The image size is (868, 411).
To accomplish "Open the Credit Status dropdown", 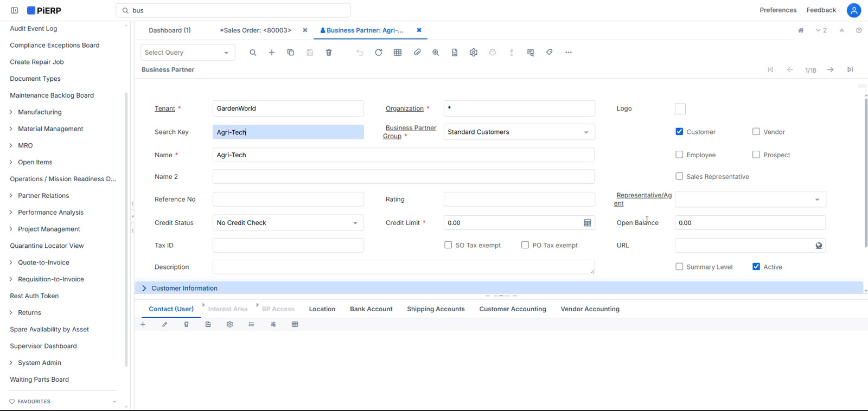I will tap(288, 223).
